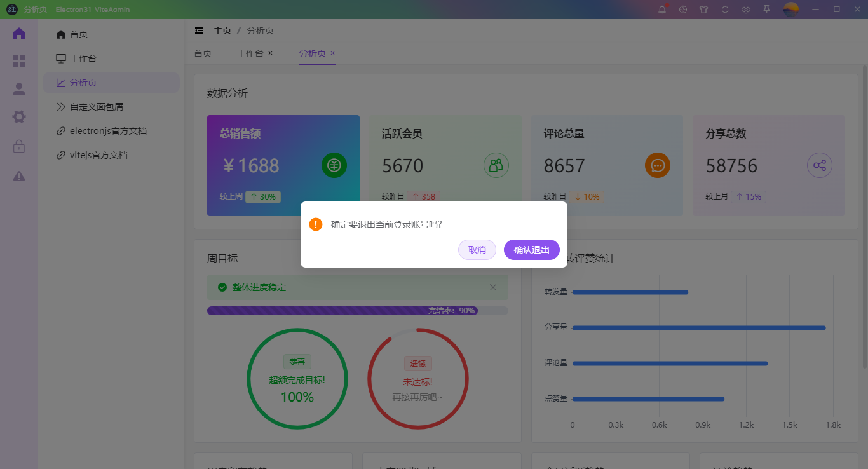Close the 分析页 tab
The image size is (868, 469).
click(x=332, y=53)
